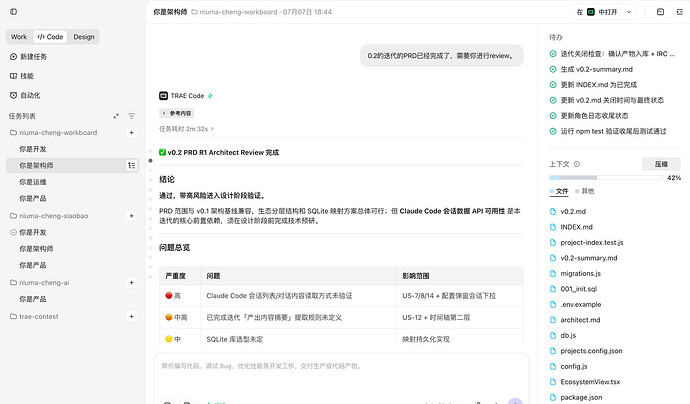The height and width of the screenshot is (404, 690).
Task: Add task to niuma-cheng-workboard with plus
Action: (x=132, y=132)
